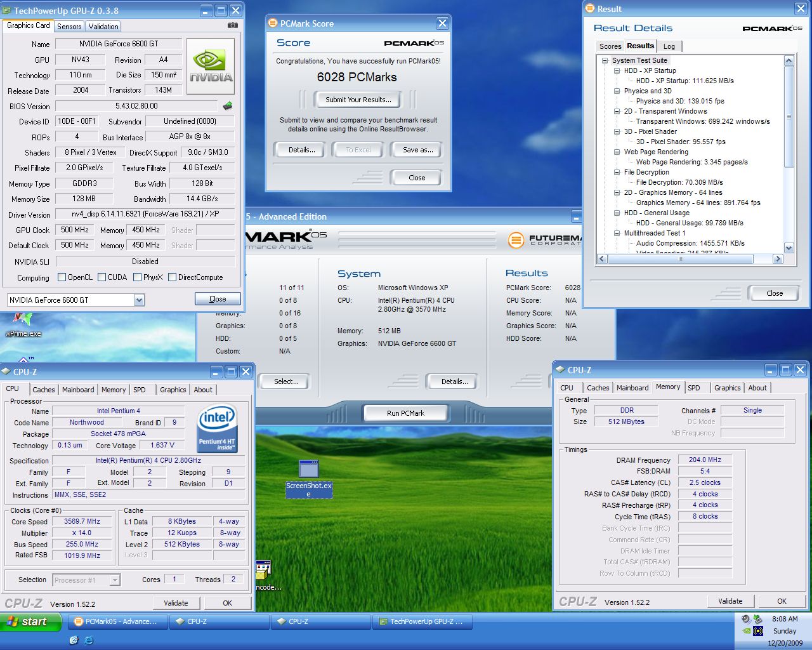Screen dimensions: 812x650
Task: Toggle the DirectCompute checkbox
Action: [x=172, y=277]
